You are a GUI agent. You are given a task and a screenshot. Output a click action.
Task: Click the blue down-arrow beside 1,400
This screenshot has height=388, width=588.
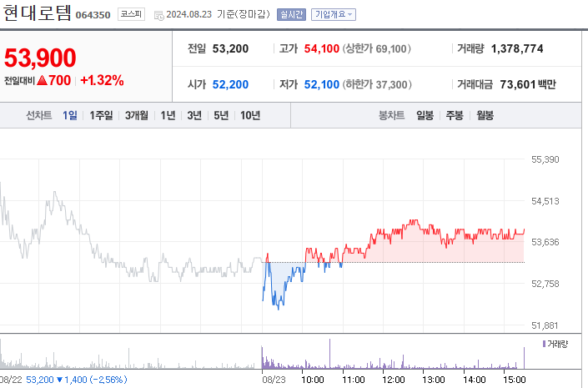[x=59, y=380]
